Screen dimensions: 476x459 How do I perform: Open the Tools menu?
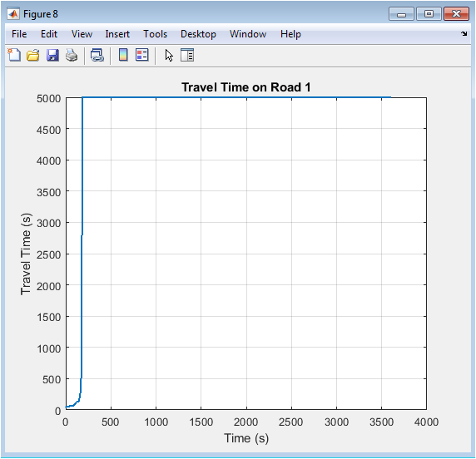point(155,34)
